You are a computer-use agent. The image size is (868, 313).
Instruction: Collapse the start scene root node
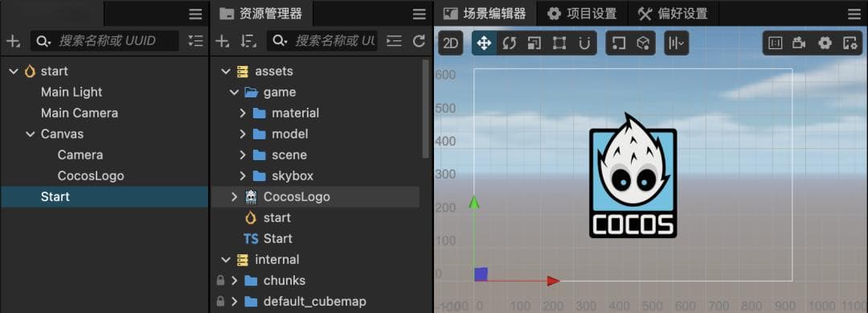click(x=14, y=71)
